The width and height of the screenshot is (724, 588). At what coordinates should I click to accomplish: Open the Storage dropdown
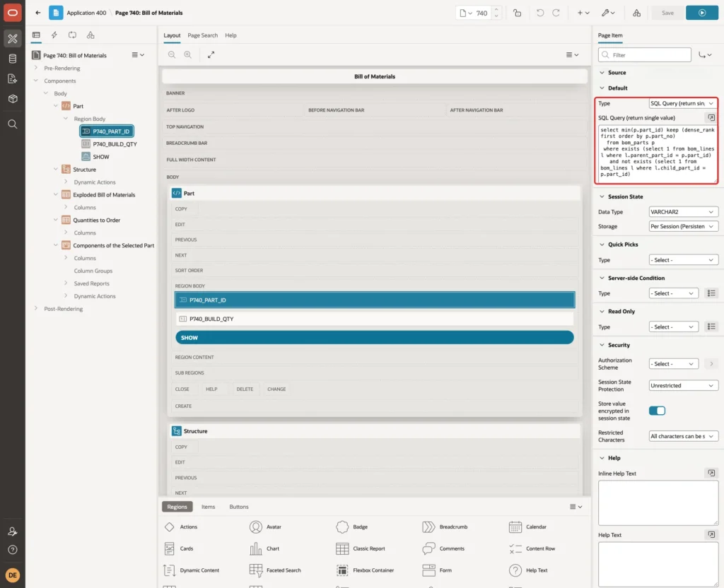pyautogui.click(x=683, y=227)
